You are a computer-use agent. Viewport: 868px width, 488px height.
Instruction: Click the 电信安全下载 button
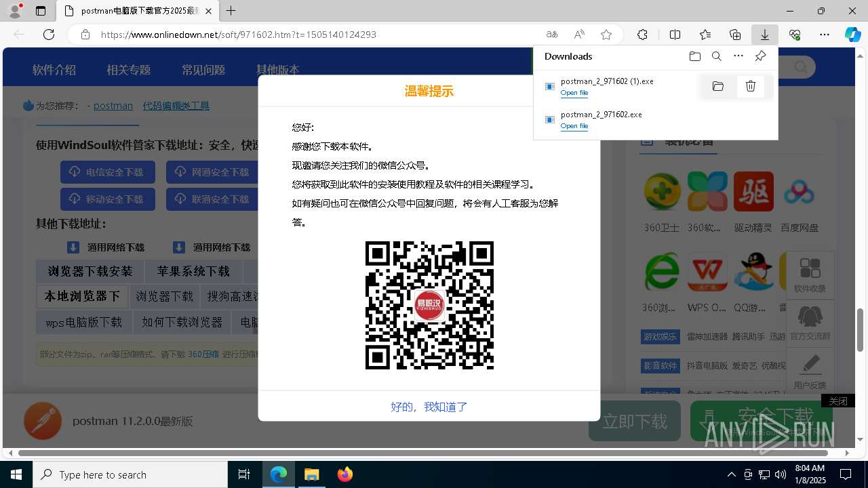(x=108, y=172)
